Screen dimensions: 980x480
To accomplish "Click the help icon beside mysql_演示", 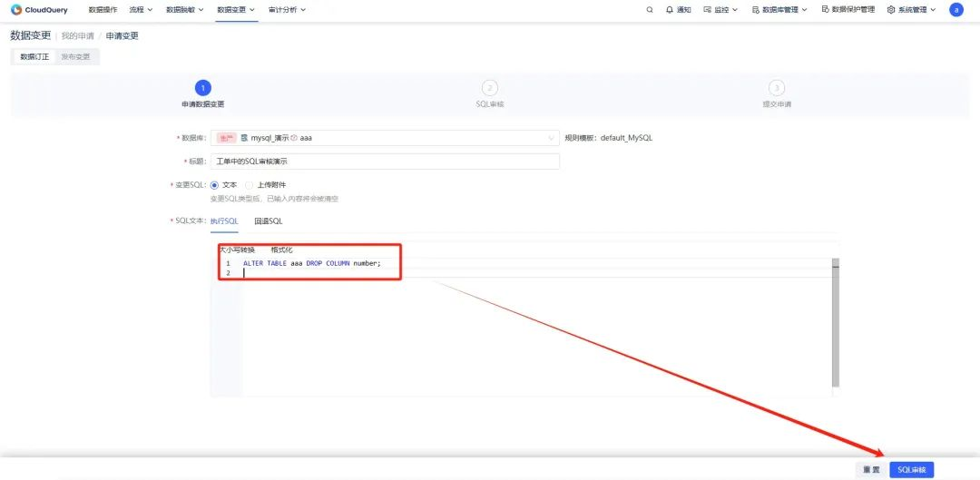I will click(294, 138).
